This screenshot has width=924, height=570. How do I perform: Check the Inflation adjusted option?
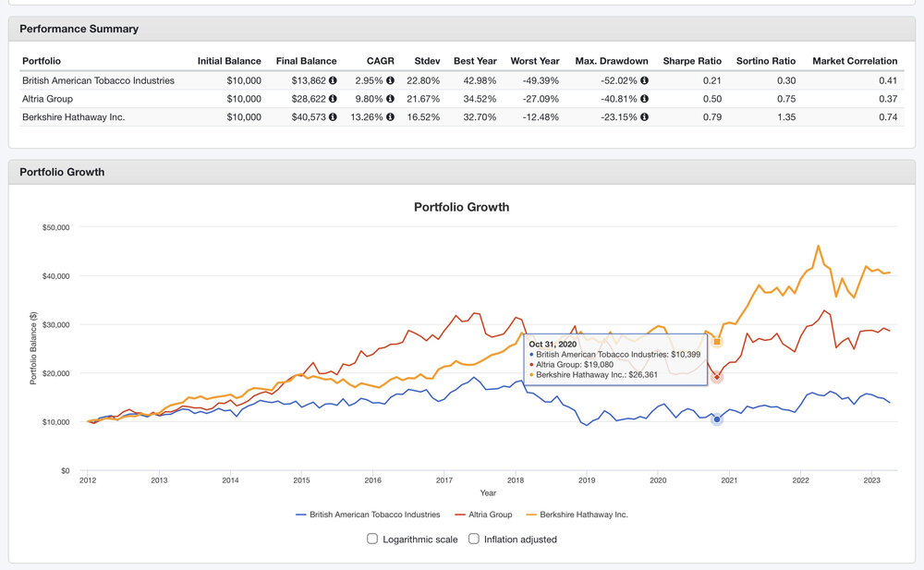tap(474, 539)
